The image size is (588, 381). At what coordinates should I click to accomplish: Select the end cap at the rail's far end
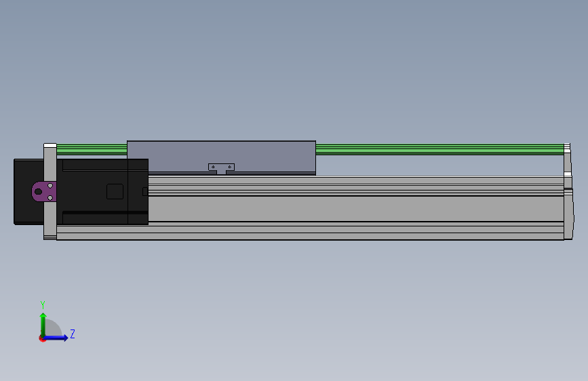pyautogui.click(x=568, y=191)
